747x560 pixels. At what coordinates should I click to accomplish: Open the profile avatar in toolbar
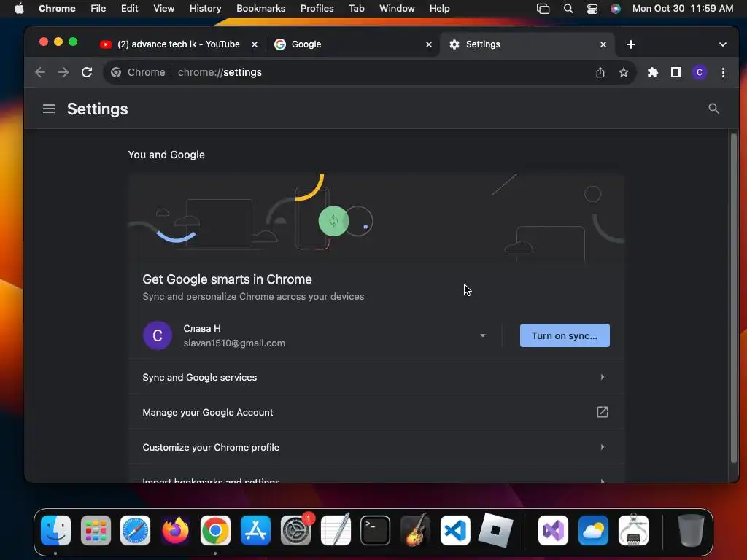700,72
